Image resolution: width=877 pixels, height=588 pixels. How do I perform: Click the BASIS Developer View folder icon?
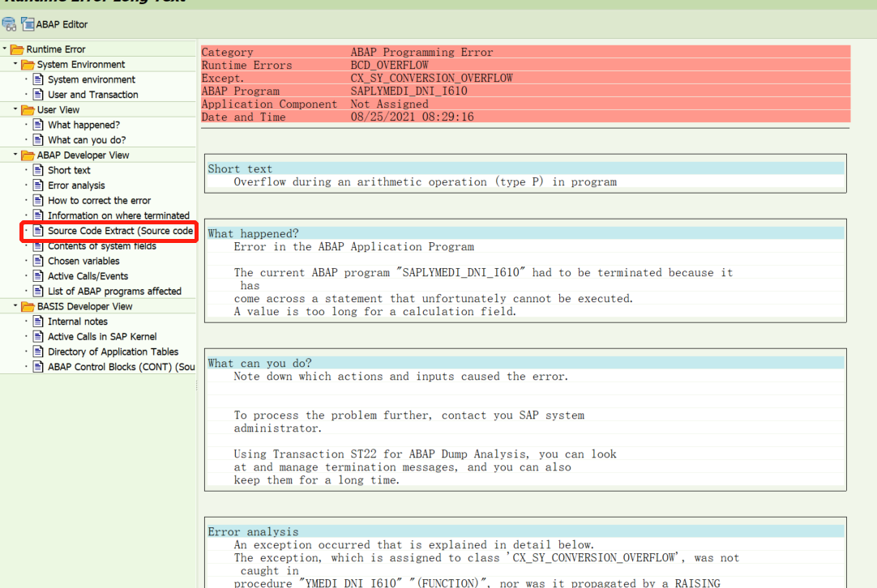[28, 306]
